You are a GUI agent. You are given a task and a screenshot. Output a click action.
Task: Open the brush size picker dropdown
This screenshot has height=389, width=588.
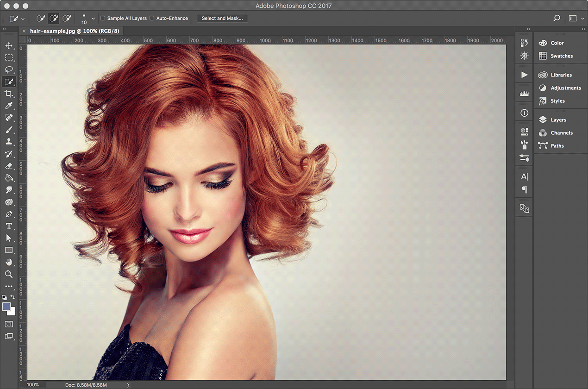[x=93, y=19]
